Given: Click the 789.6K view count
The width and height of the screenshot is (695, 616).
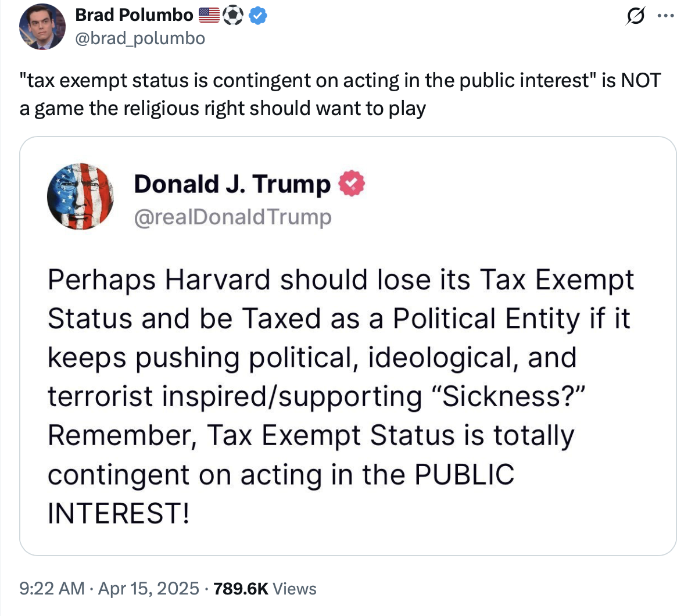Looking at the screenshot, I should 241,589.
